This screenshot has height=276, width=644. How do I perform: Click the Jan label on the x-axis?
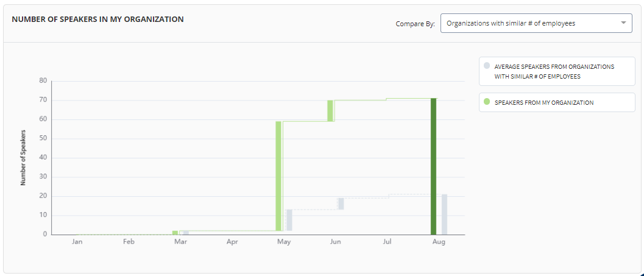click(77, 242)
